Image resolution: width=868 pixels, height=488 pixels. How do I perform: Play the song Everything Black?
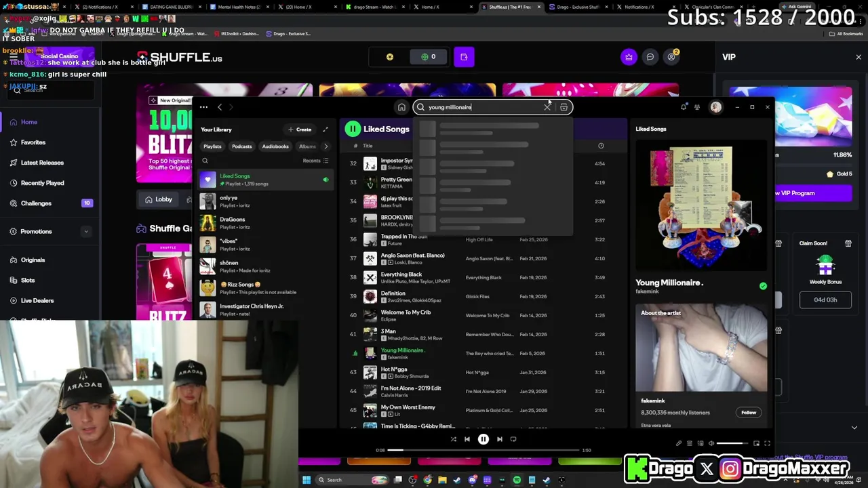pos(482,277)
